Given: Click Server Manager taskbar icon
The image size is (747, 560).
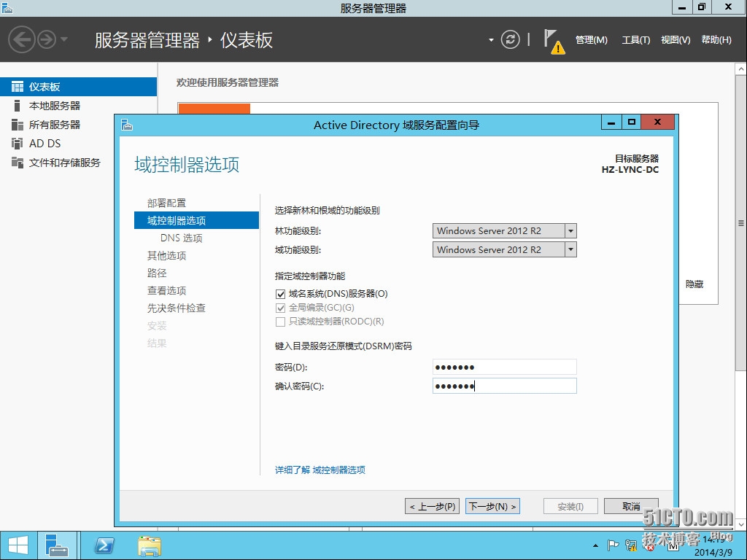Looking at the screenshot, I should (x=57, y=545).
